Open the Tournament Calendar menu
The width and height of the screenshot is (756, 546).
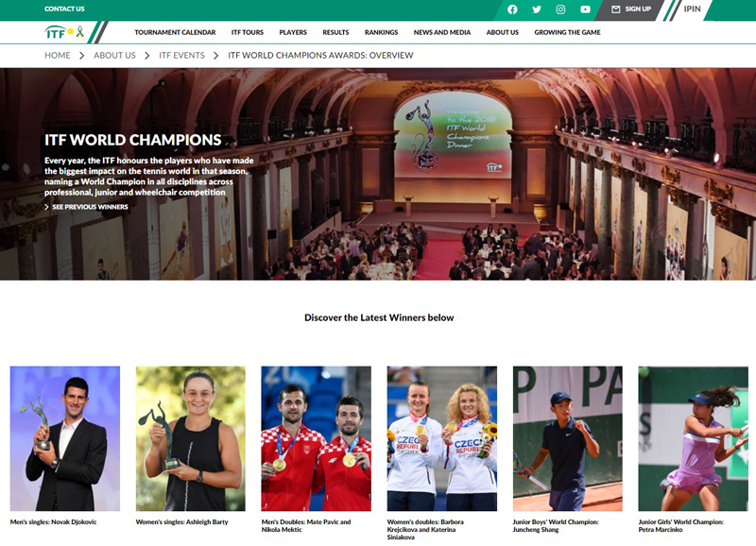(x=175, y=32)
